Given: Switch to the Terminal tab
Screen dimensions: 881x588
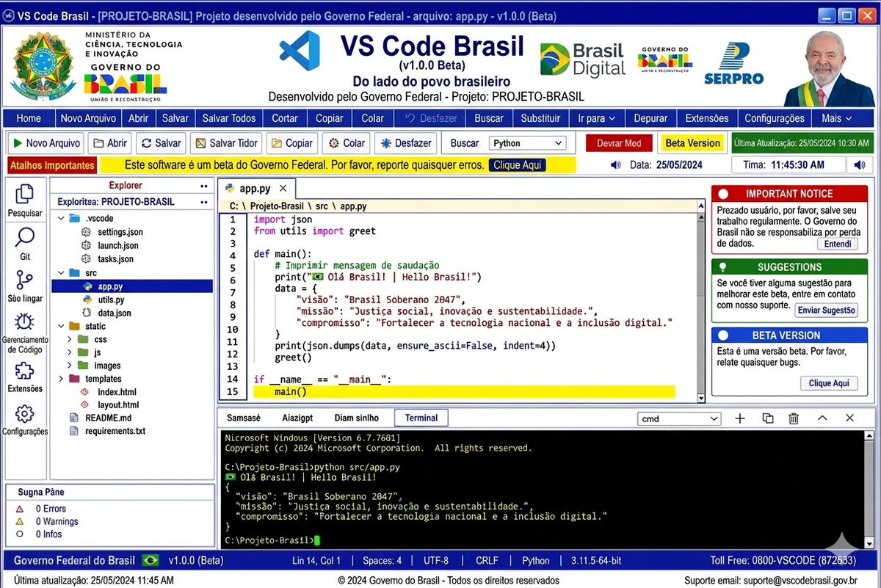Looking at the screenshot, I should [x=421, y=418].
